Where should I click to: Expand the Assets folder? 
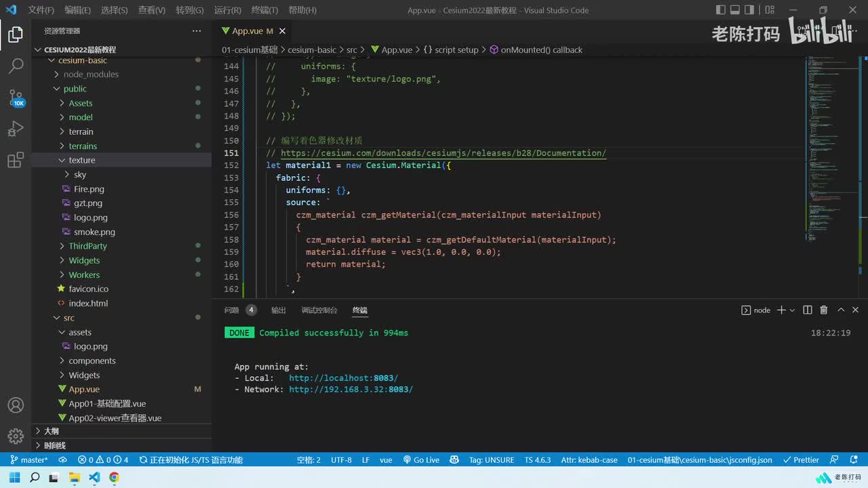81,103
